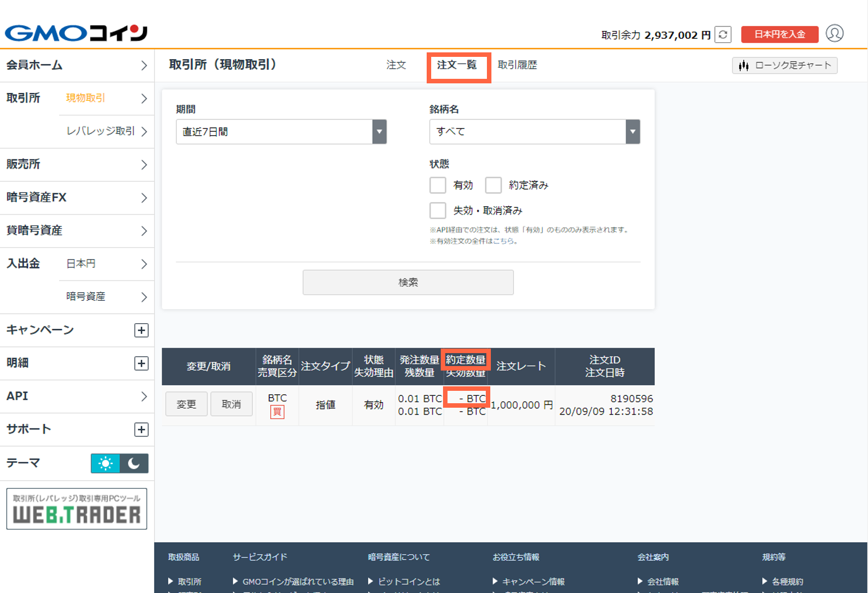Switch to light theme with sun icon
The height and width of the screenshot is (593, 868).
coord(105,463)
